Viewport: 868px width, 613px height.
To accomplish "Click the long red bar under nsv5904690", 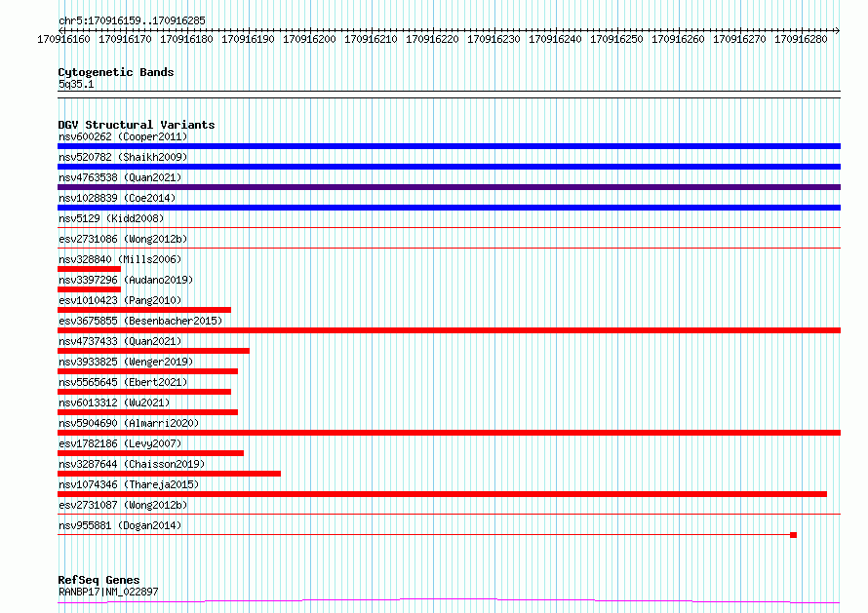I will pos(449,433).
